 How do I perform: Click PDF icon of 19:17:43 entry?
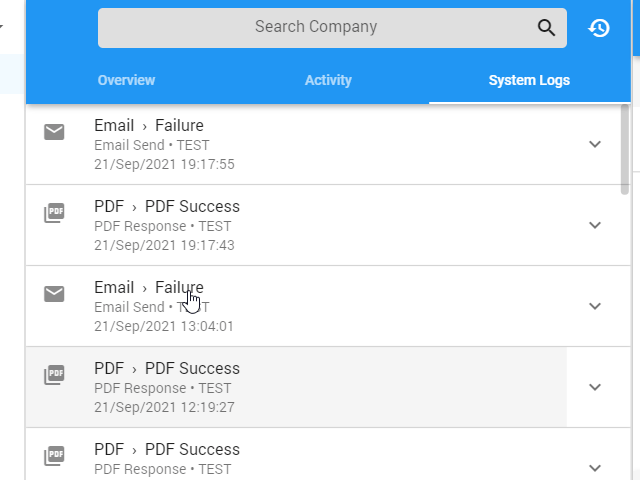tap(54, 213)
